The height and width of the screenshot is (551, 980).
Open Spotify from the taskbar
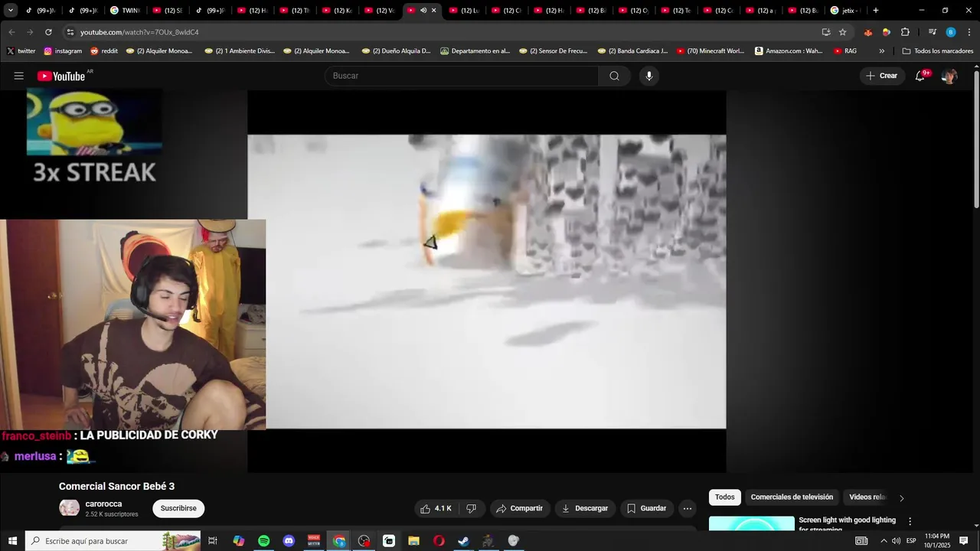[x=263, y=541]
